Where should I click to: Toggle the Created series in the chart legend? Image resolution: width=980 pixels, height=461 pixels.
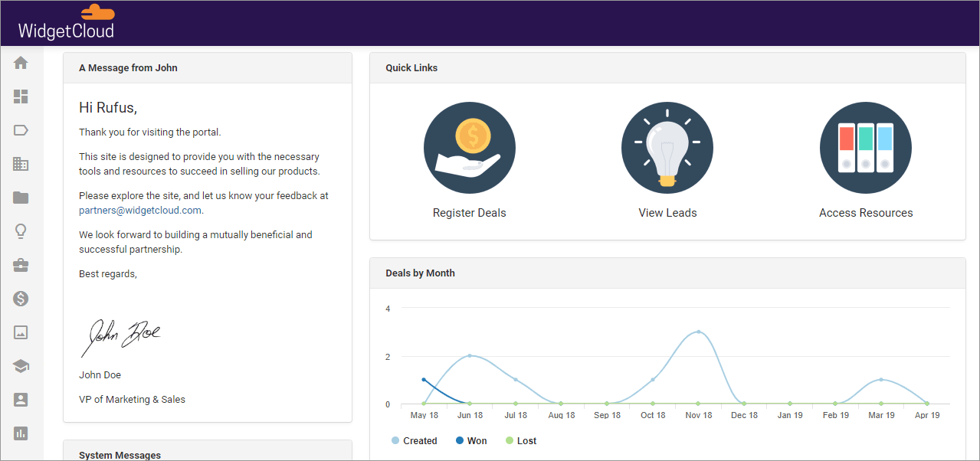414,440
